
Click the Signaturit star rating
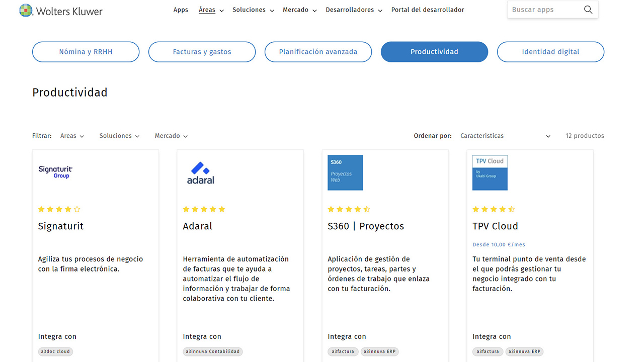tap(59, 209)
